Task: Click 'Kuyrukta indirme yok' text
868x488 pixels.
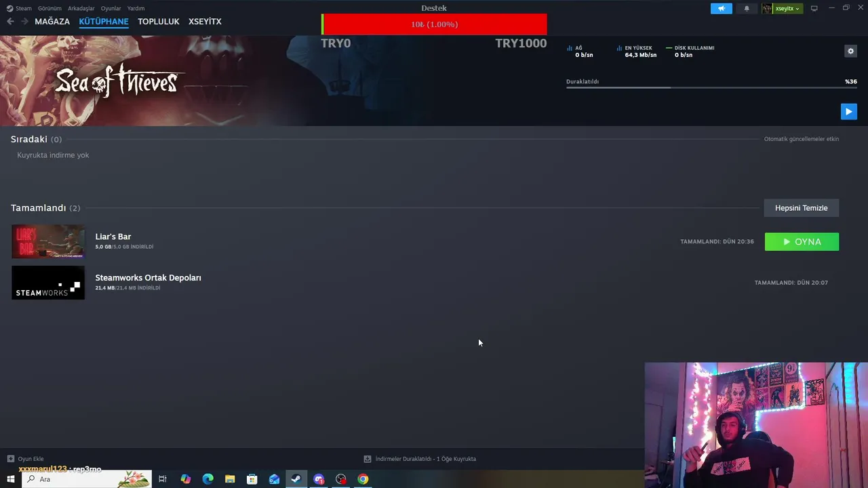Action: tap(53, 155)
